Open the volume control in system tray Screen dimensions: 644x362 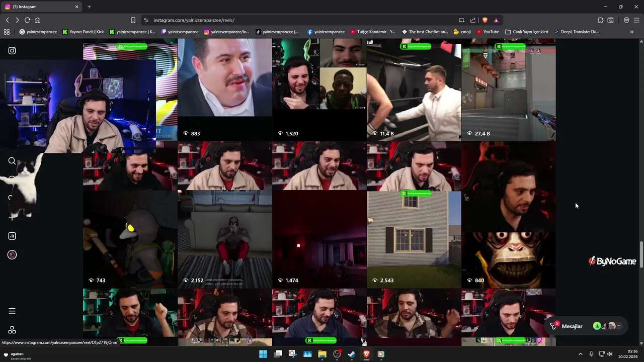tap(611, 354)
